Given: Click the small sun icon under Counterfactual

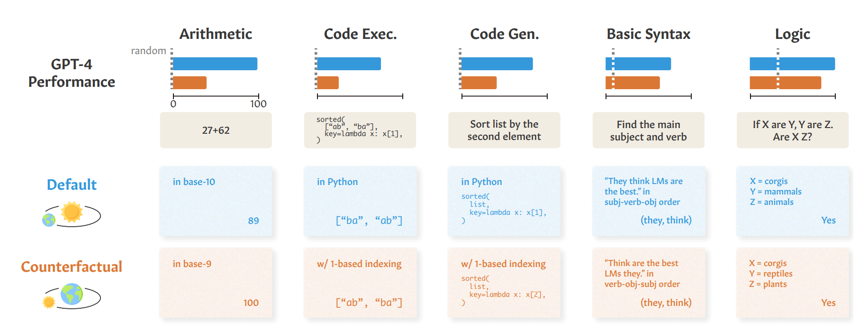Looking at the screenshot, I should (49, 302).
